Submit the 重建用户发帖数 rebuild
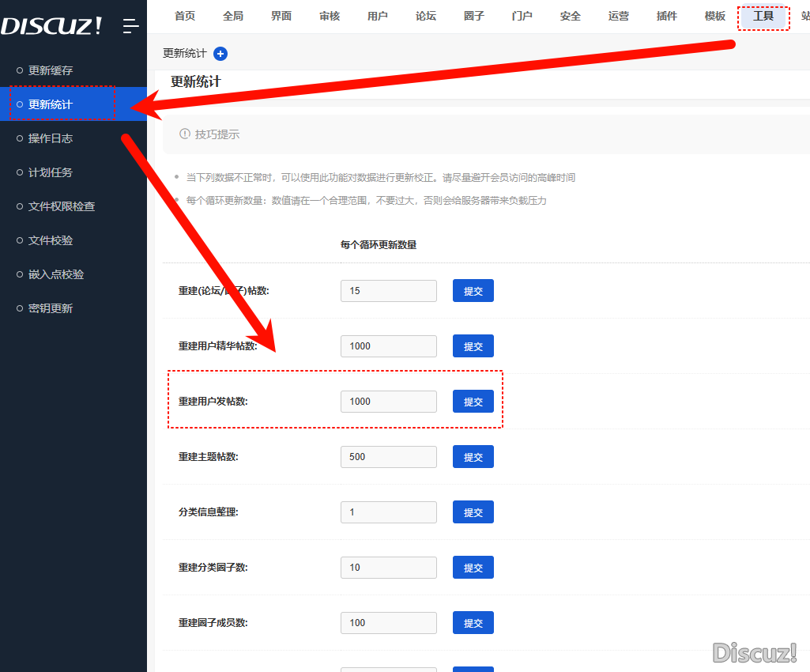The width and height of the screenshot is (810, 672). pyautogui.click(x=473, y=402)
